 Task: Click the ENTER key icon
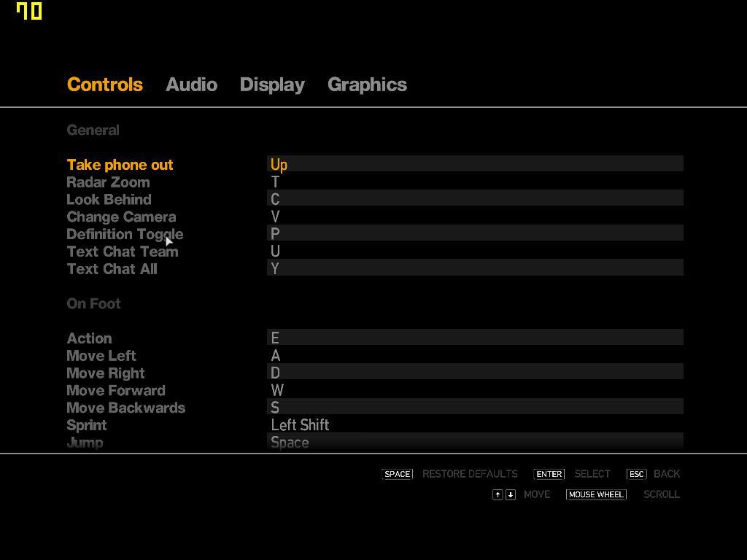click(549, 474)
